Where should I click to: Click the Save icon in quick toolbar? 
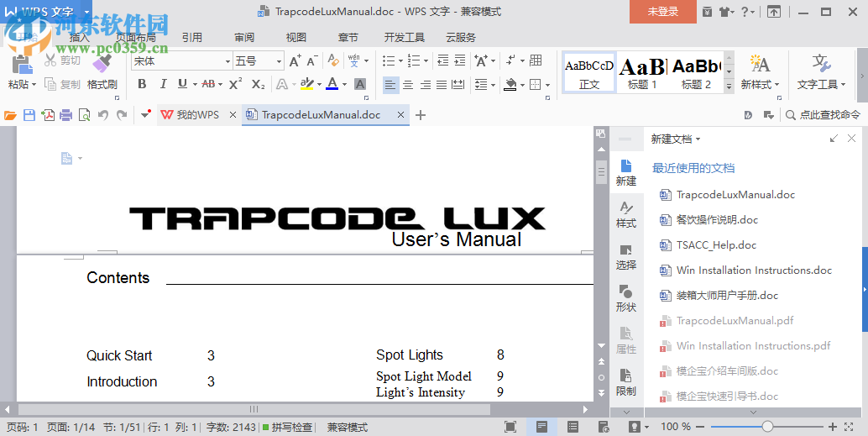coord(29,115)
